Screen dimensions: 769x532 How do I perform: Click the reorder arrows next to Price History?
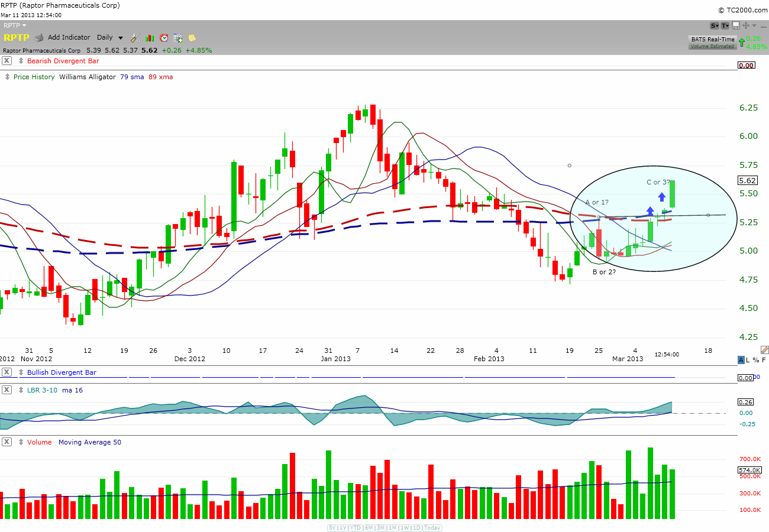[x=7, y=77]
